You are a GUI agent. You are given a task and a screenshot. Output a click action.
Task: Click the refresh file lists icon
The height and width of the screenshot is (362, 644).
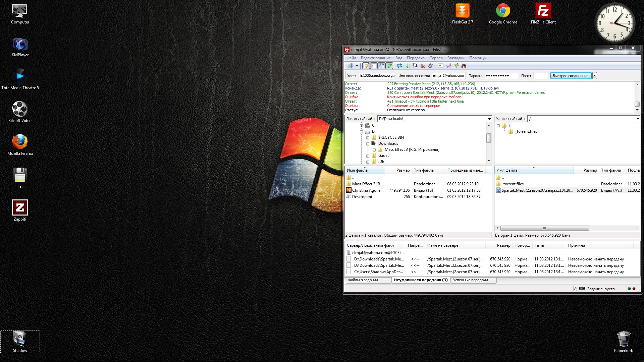399,66
